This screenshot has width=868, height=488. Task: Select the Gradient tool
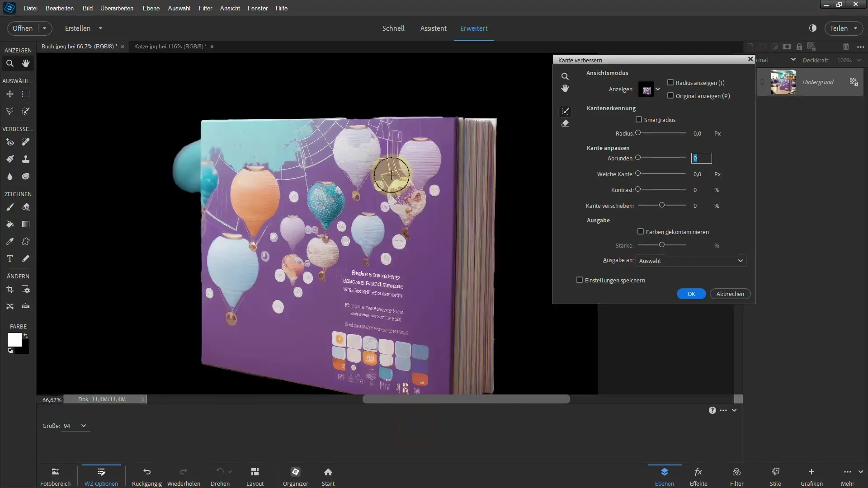26,224
